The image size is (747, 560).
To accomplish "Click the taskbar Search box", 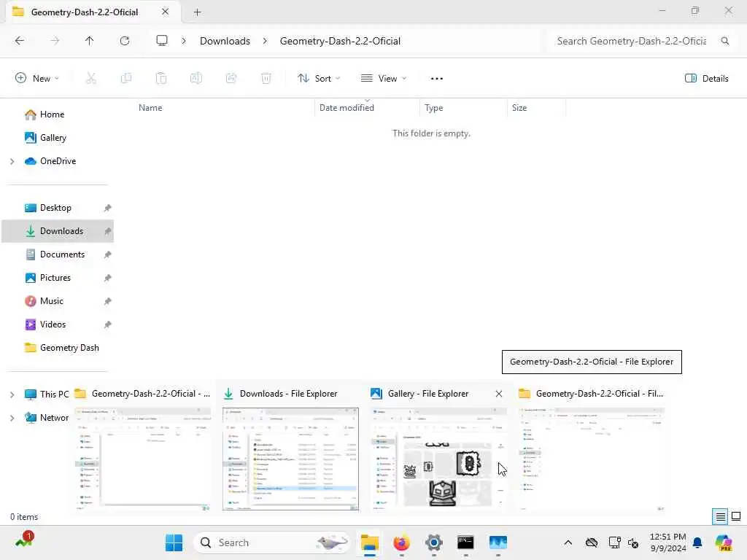I will 271,542.
